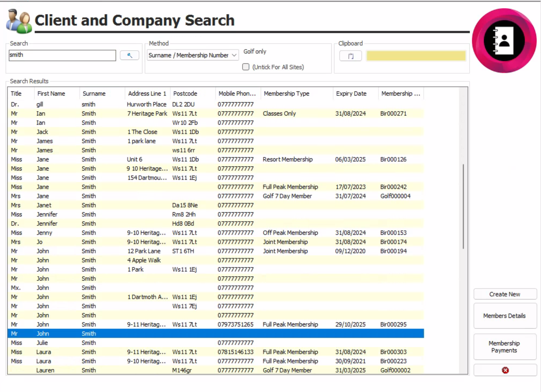The width and height of the screenshot is (541, 392).
Task: Tick the Golf only checkbox
Action: tap(246, 67)
